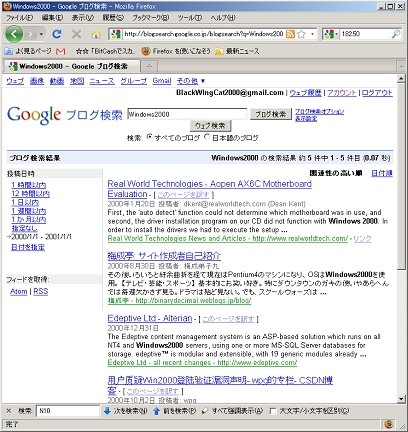Click the blog search query field 'Windows2000'

(187, 114)
